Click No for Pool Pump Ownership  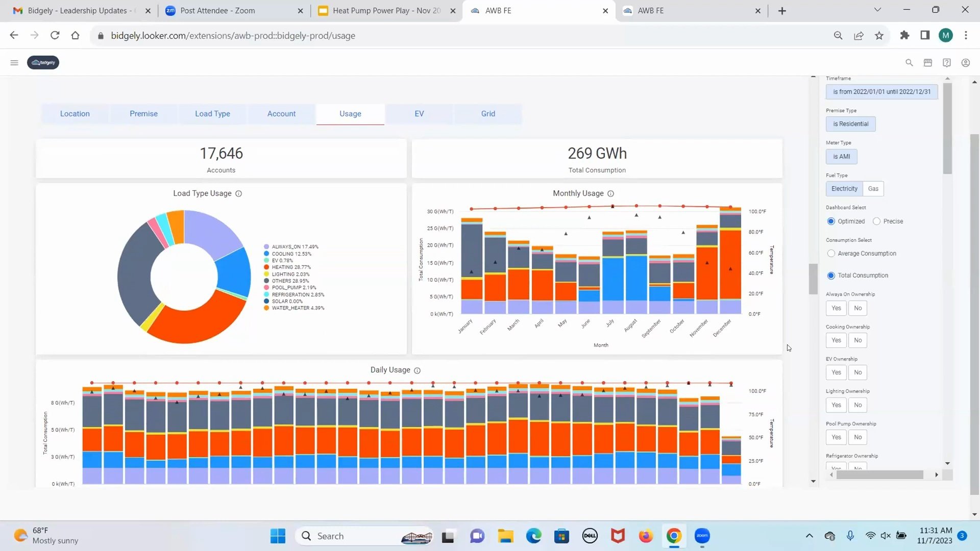point(857,437)
